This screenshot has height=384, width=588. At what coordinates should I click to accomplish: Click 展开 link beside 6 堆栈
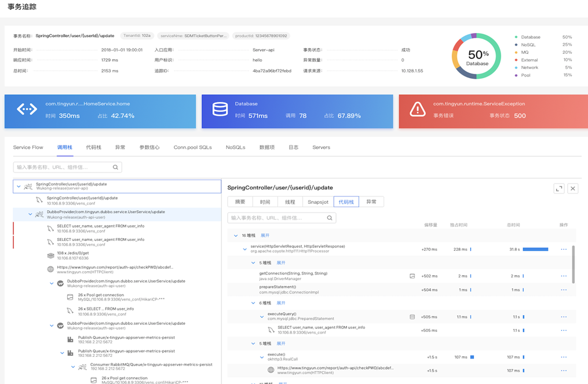tap(281, 303)
